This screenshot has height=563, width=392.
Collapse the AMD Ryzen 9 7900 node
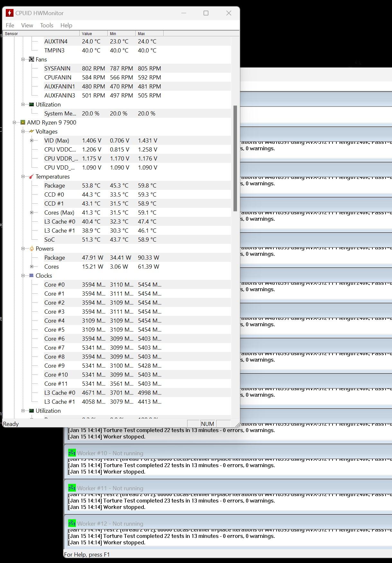point(14,122)
